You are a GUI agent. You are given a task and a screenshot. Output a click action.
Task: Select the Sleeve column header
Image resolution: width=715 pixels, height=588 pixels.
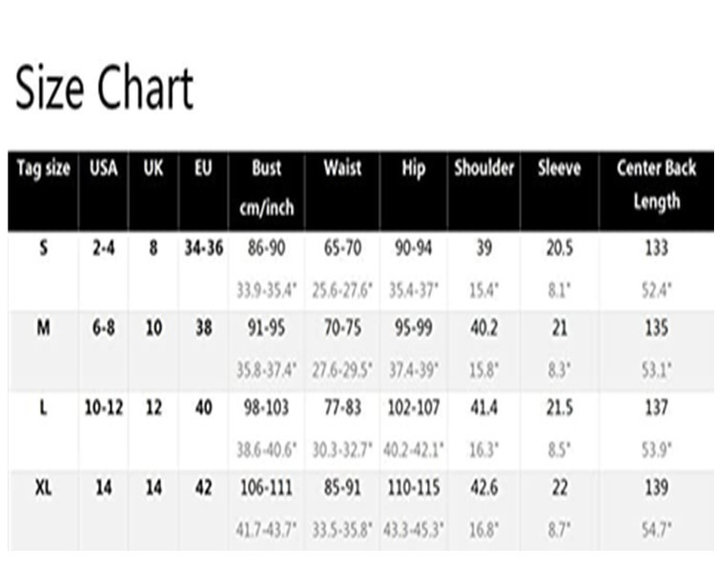(x=559, y=169)
